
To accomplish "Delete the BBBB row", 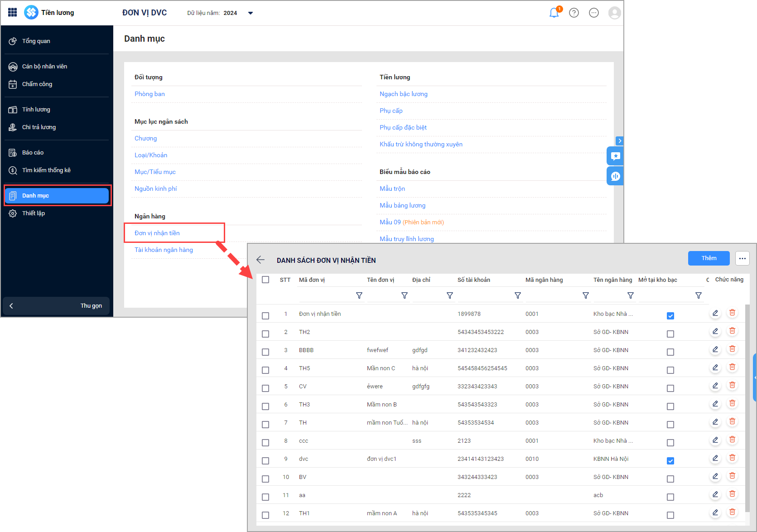I will tap(732, 349).
